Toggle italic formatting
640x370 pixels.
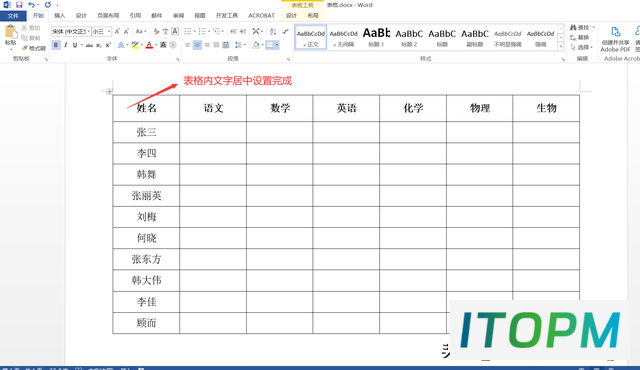(x=65, y=45)
